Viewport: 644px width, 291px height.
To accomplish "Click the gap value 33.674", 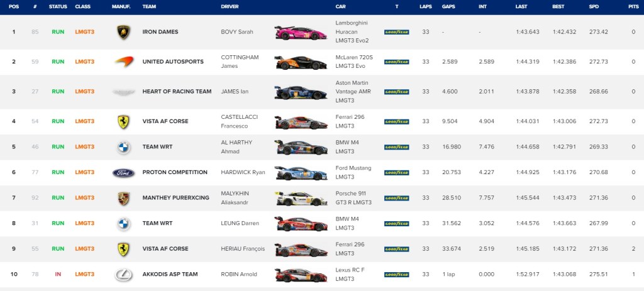I will coord(452,249).
